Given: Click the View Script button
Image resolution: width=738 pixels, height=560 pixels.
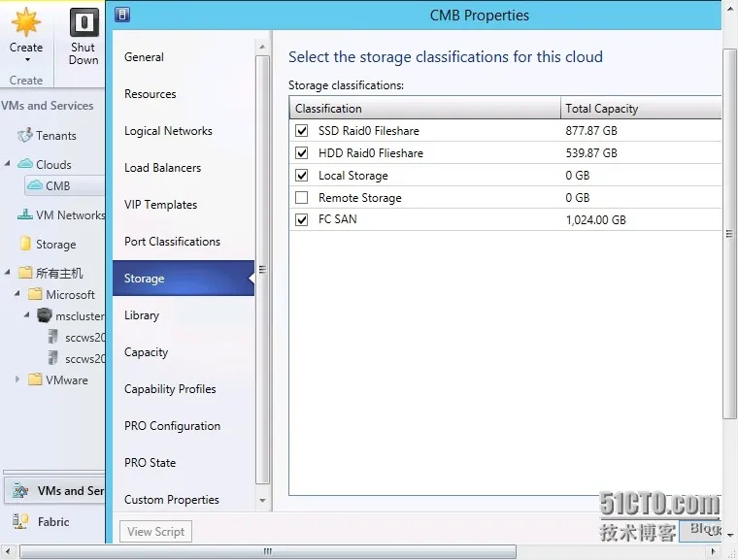Looking at the screenshot, I should tap(155, 532).
